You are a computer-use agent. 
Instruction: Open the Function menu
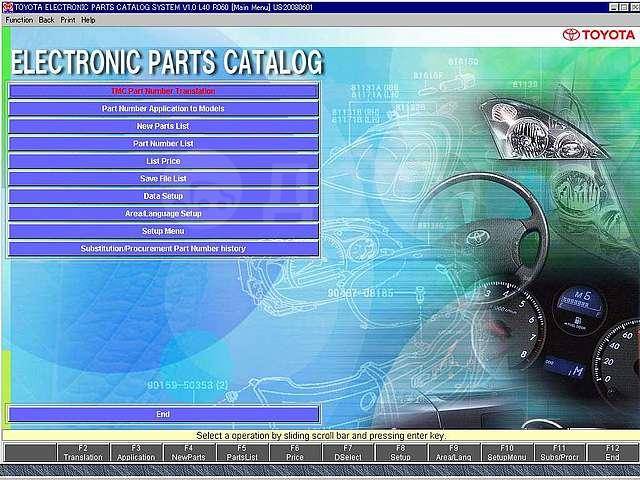pyautogui.click(x=19, y=20)
